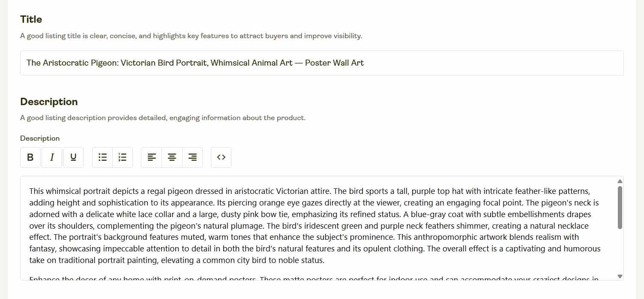Place cursor inside the description text area
644x299 pixels.
pos(300,223)
